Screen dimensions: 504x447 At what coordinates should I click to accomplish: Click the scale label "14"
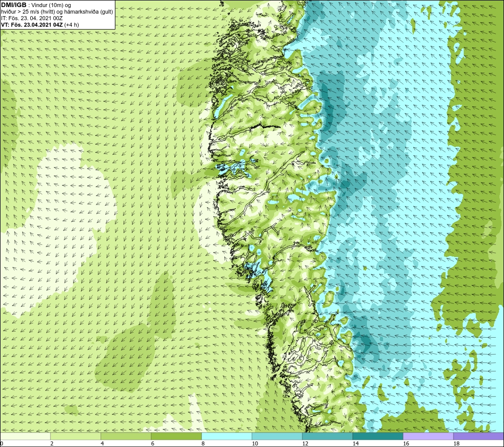pyautogui.click(x=355, y=443)
